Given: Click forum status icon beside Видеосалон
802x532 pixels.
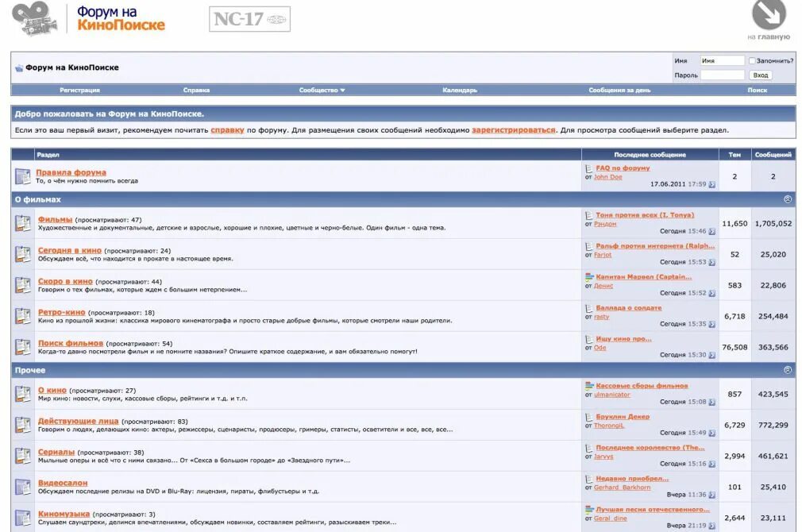Looking at the screenshot, I should pos(22,487).
